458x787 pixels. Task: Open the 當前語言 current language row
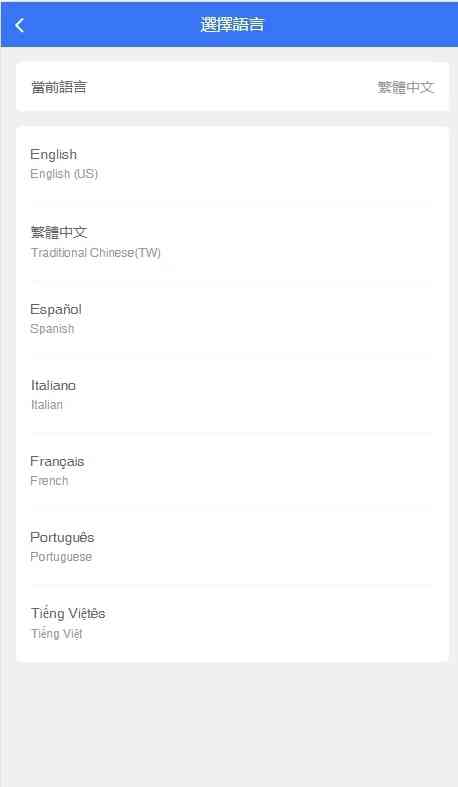[232, 87]
